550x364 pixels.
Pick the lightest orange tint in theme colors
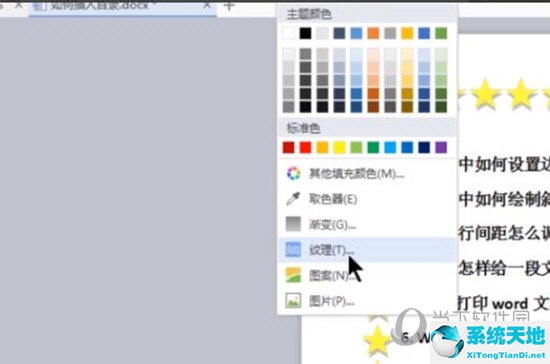(373, 54)
